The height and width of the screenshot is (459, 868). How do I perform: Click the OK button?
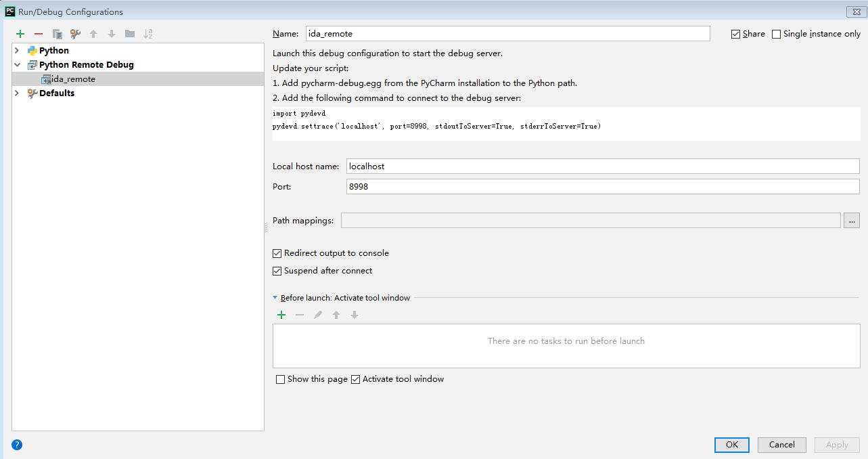click(x=732, y=445)
